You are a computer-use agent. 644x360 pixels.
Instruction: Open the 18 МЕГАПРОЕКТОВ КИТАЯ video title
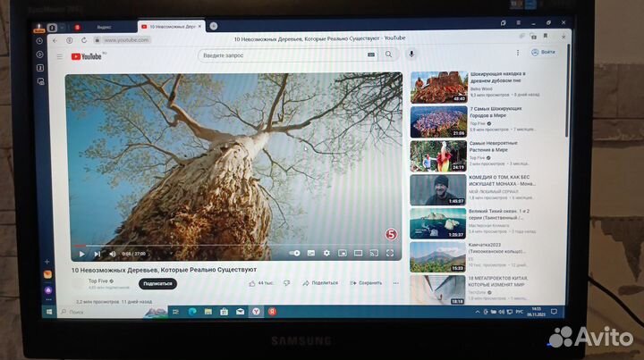pyautogui.click(x=498, y=281)
